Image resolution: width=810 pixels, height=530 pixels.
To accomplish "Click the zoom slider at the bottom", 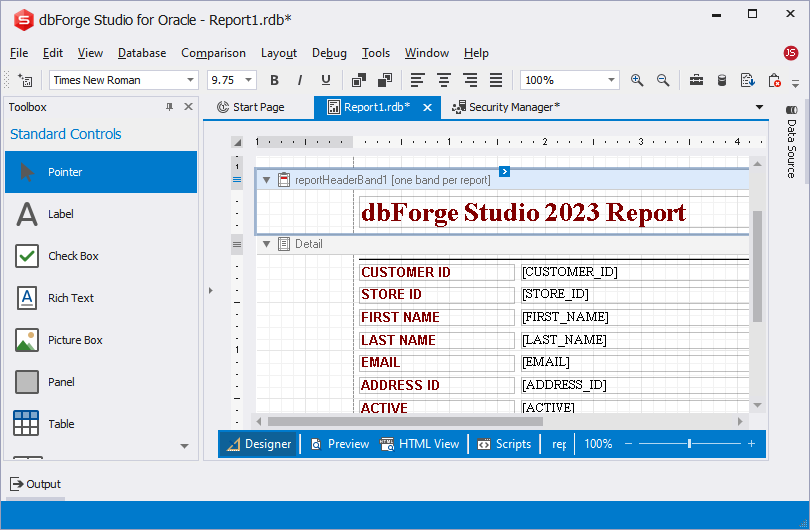I will pyautogui.click(x=689, y=444).
